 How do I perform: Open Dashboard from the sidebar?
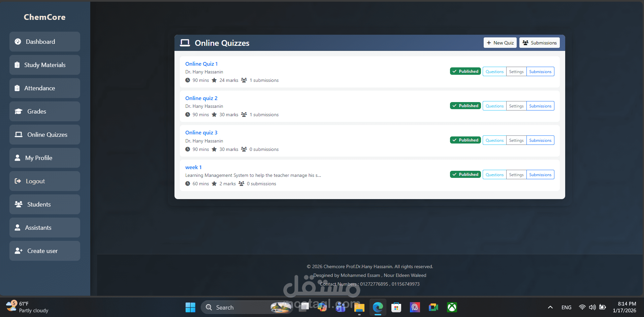pos(45,41)
